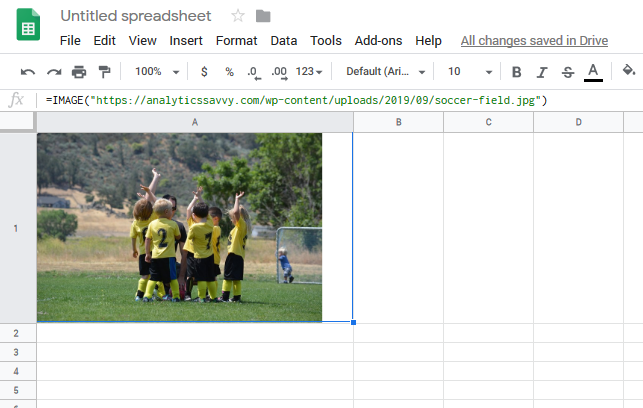This screenshot has height=408, width=643.
Task: Move spreadsheet using folder icon
Action: (x=263, y=16)
